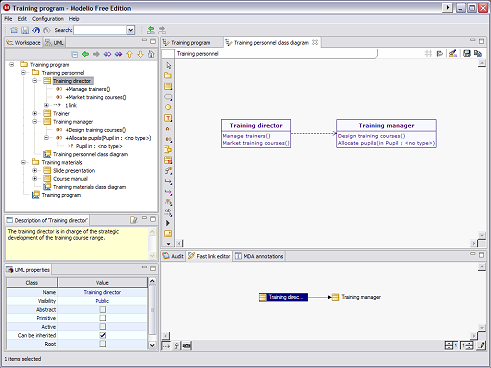Toggle the Primitive checkbox
Image resolution: width=491 pixels, height=368 pixels.
point(103,318)
